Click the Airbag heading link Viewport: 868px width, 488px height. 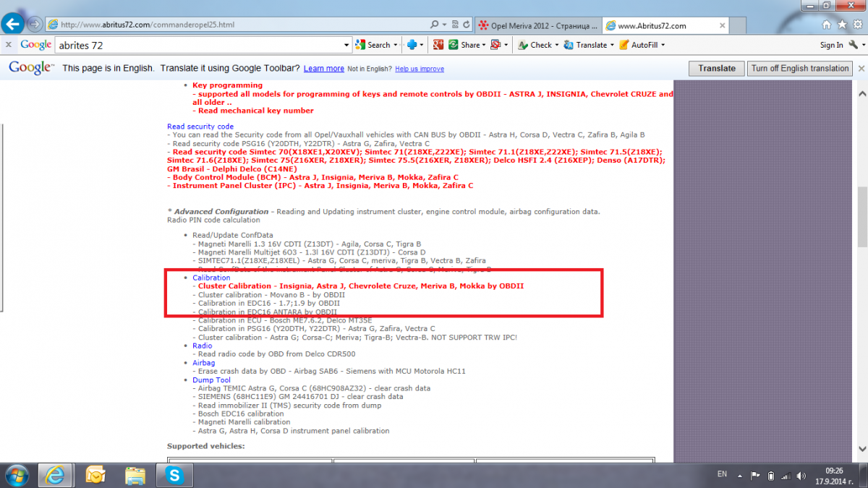click(x=204, y=363)
